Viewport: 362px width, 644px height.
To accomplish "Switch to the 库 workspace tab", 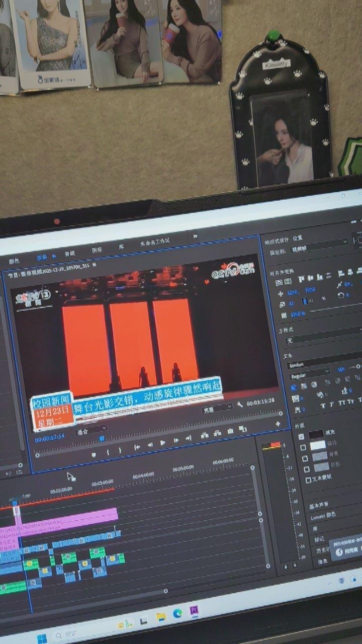I will pyautogui.click(x=121, y=247).
